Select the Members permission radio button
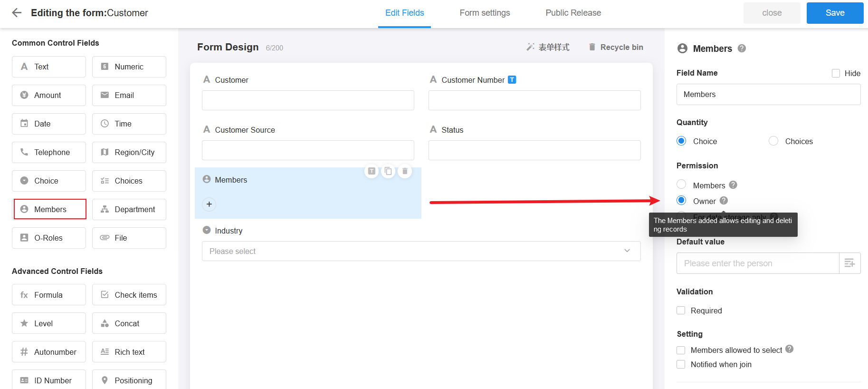This screenshot has height=389, width=868. click(681, 185)
